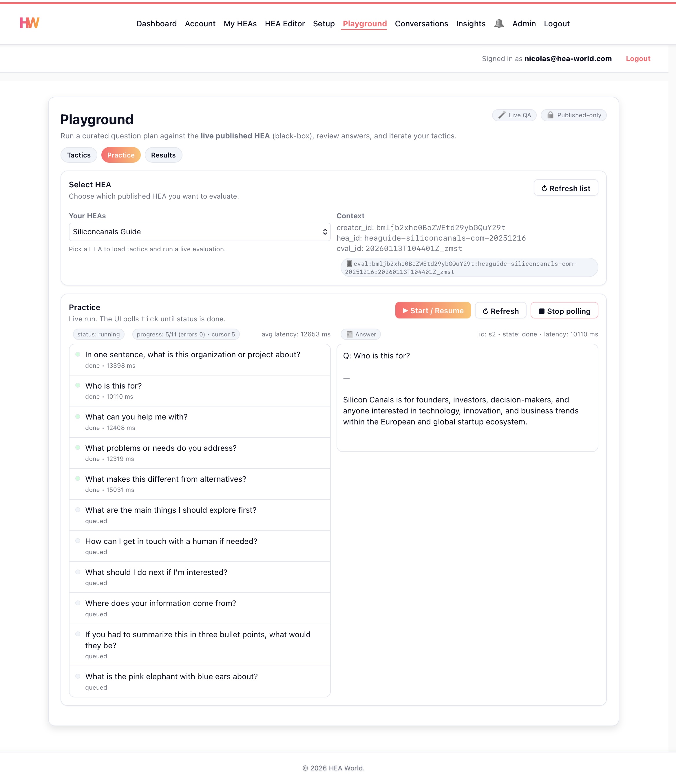This screenshot has height=784, width=676.
Task: Open the HEA Editor page
Action: click(285, 23)
